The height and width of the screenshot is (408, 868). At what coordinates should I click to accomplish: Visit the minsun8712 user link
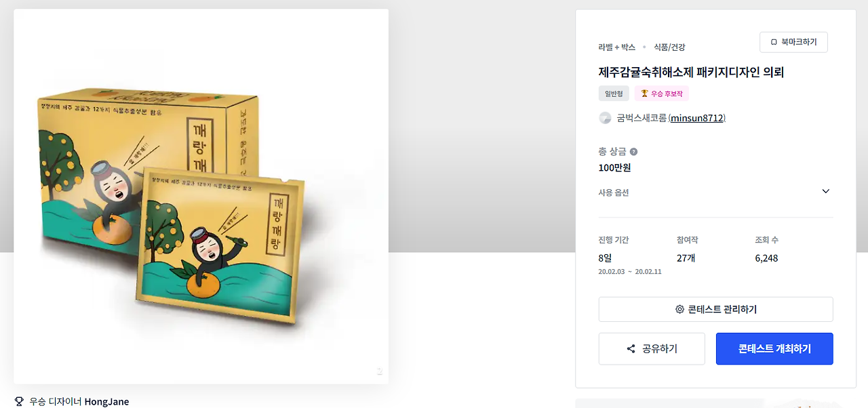pyautogui.click(x=697, y=118)
